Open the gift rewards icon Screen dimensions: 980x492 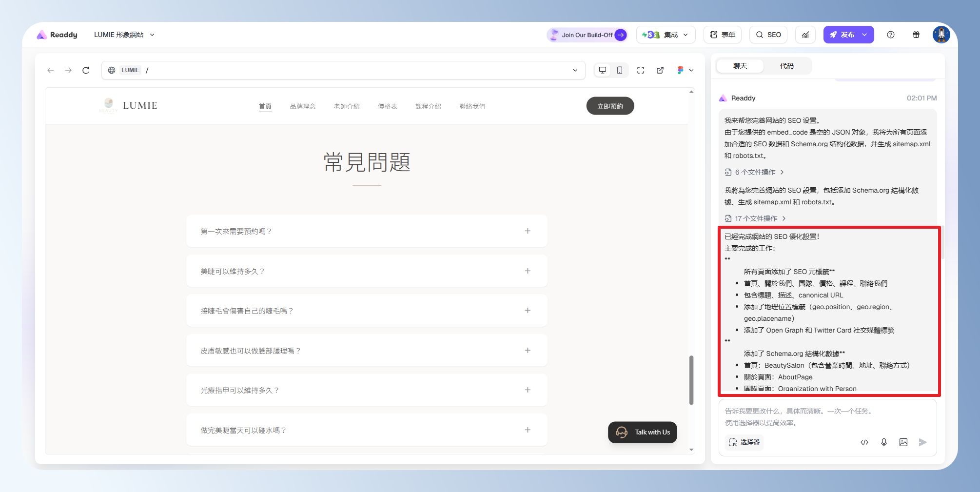(916, 35)
